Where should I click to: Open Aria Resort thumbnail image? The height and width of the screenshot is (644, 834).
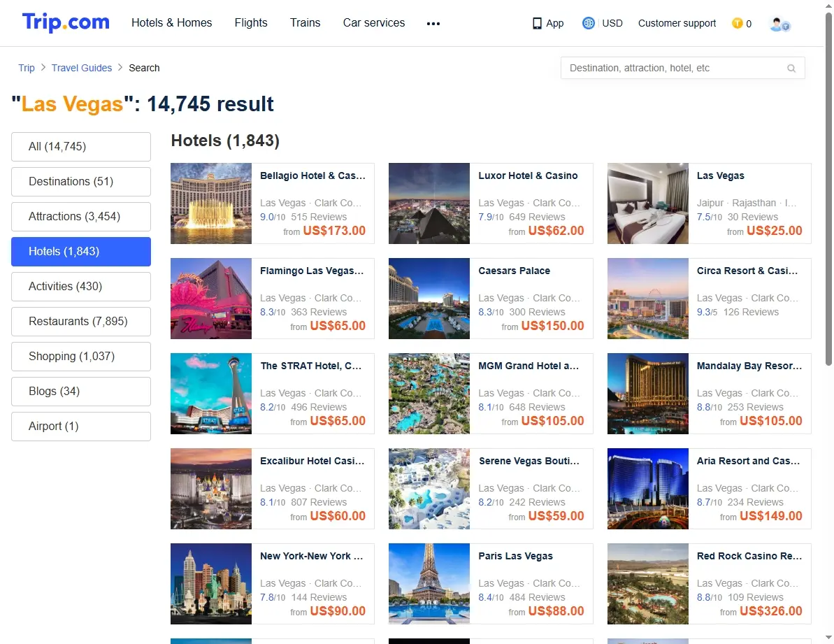click(x=648, y=489)
